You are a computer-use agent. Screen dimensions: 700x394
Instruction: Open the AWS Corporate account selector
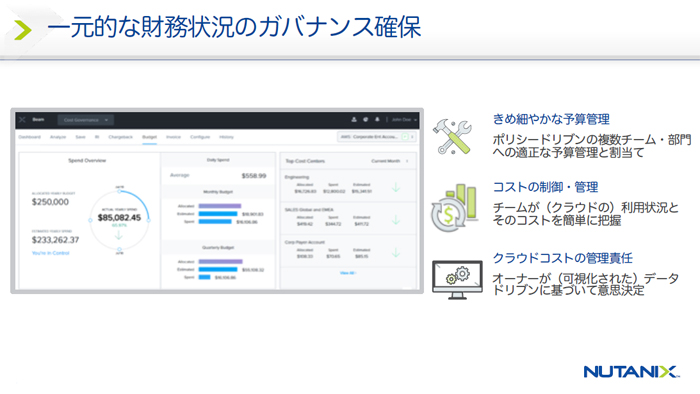pyautogui.click(x=377, y=137)
